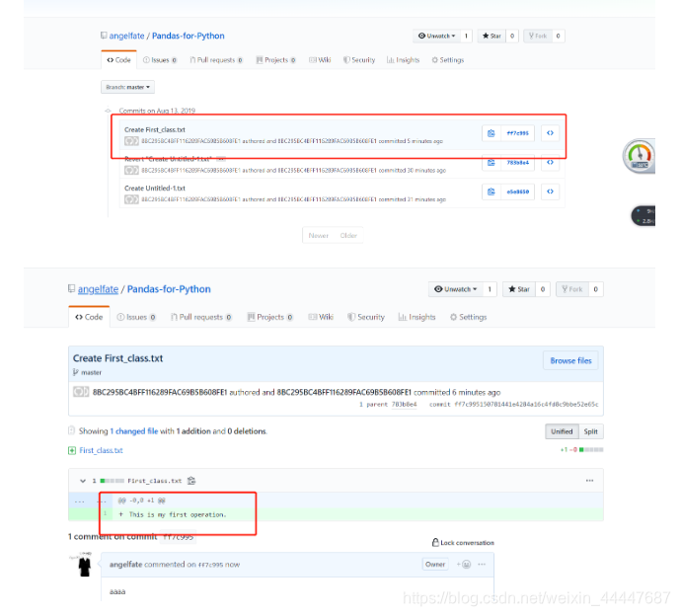Star the repo on the commits list page
This screenshot has height=616, width=680.
(x=491, y=36)
